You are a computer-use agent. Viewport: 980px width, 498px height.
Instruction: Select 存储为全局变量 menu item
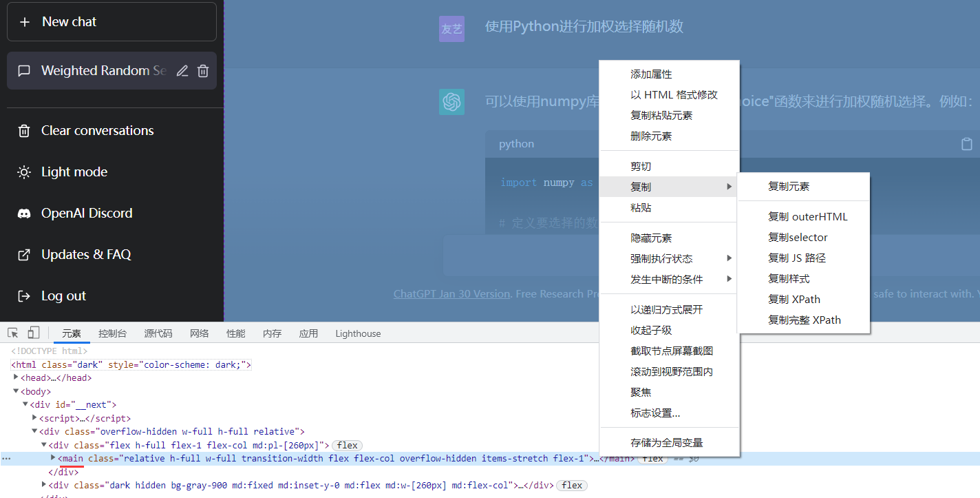coord(670,443)
